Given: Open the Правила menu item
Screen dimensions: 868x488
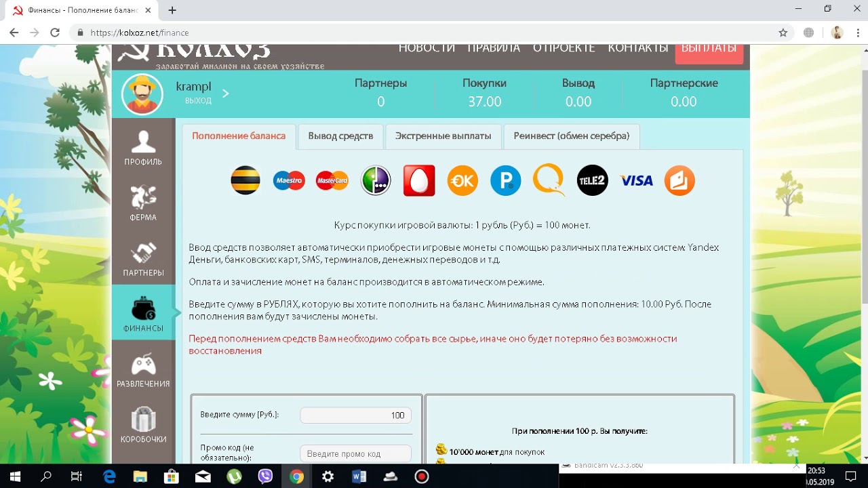Looking at the screenshot, I should click(x=494, y=48).
